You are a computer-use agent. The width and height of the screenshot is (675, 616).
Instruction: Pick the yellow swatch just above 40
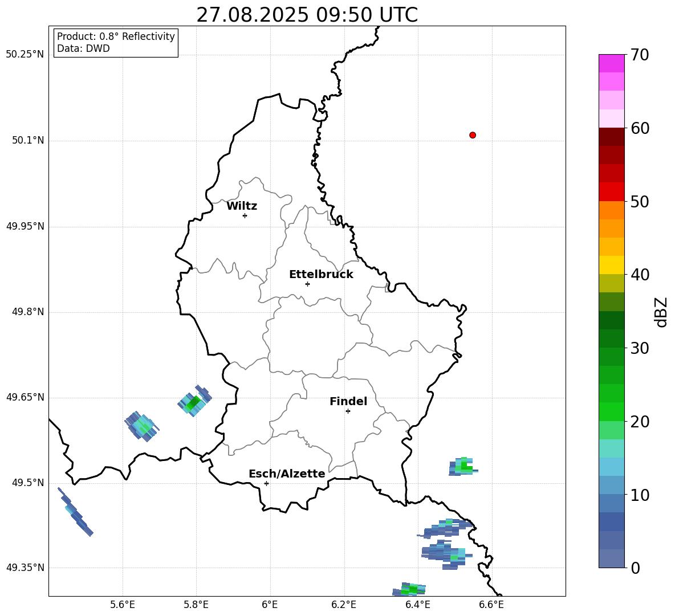611,266
